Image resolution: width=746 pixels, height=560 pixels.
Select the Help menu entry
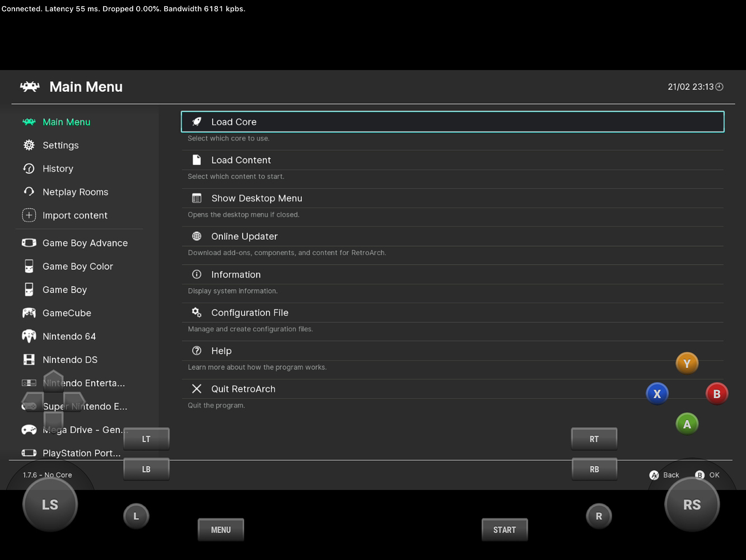point(453,350)
